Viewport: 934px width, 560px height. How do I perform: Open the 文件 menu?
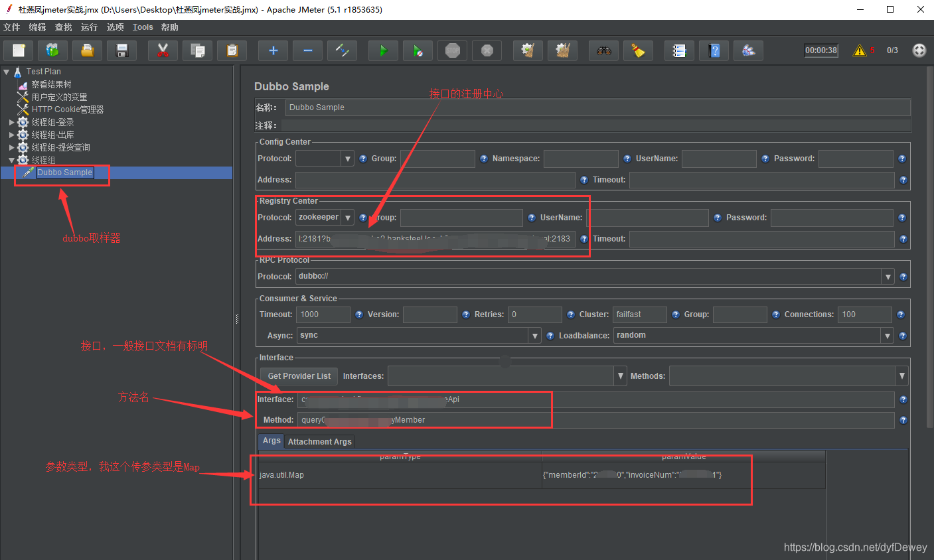[12, 27]
